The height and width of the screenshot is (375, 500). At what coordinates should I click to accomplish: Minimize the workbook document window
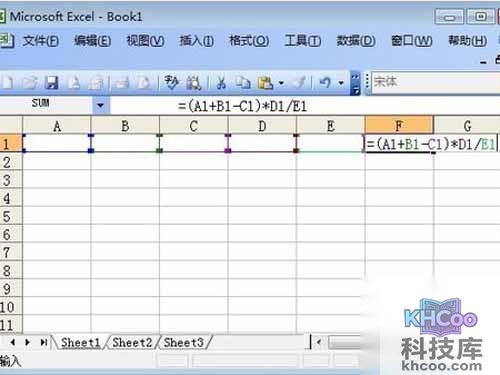[x=483, y=61]
